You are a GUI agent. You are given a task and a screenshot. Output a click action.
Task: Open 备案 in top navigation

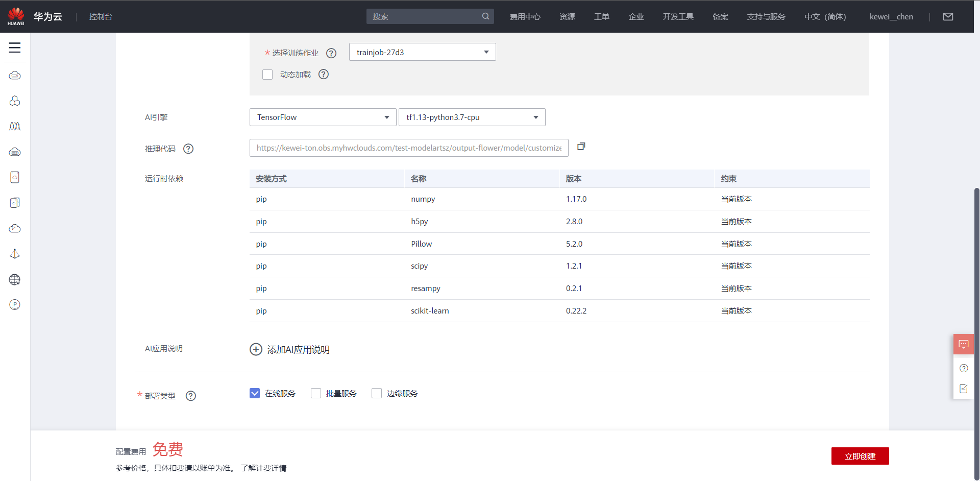coord(721,16)
